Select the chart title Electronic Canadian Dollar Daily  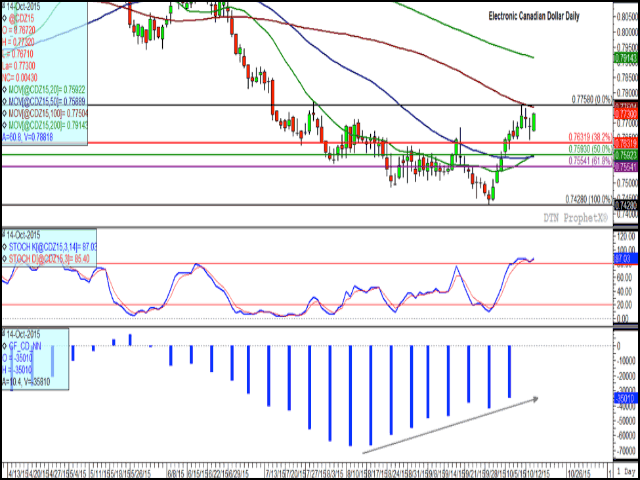pos(533,16)
